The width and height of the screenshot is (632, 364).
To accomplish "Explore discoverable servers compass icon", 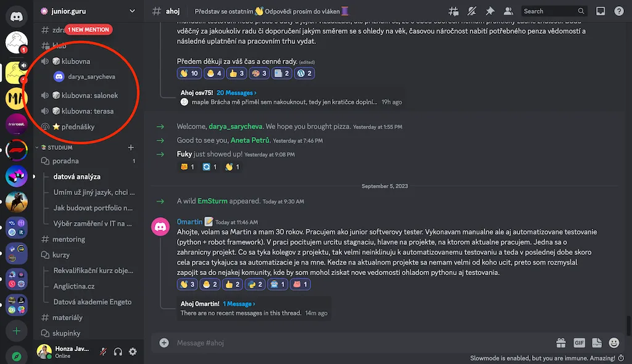I will pyautogui.click(x=17, y=357).
